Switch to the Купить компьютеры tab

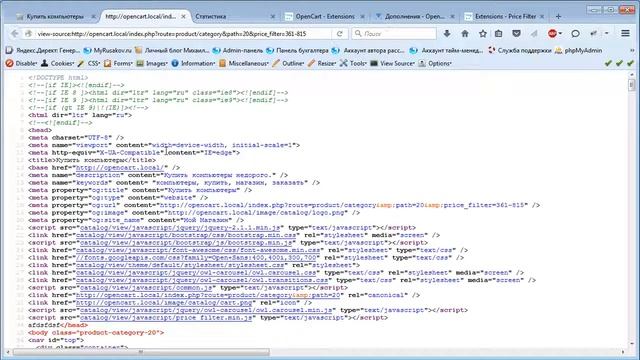tap(55, 16)
